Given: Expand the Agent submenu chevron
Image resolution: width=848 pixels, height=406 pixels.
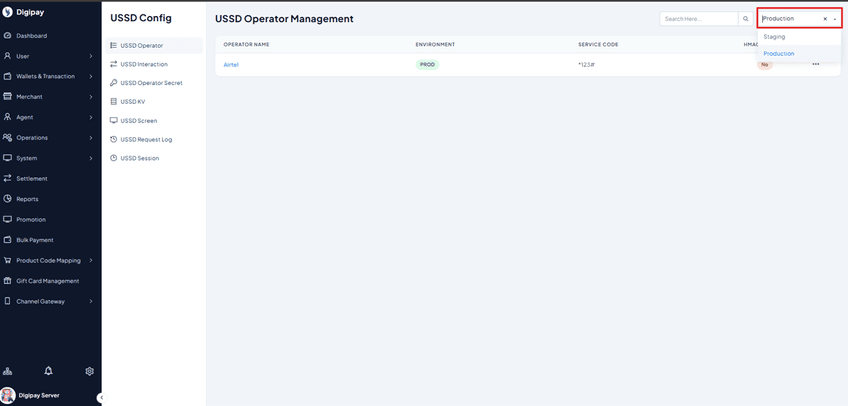Looking at the screenshot, I should point(91,117).
